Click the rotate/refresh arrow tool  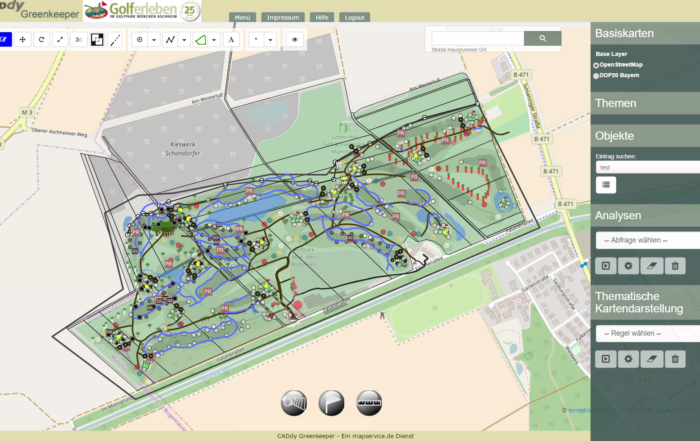pos(41,39)
